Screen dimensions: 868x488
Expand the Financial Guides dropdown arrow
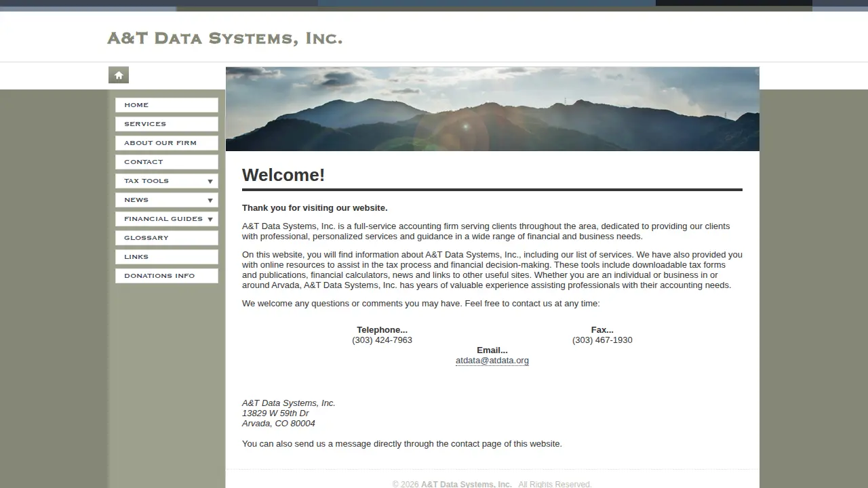pyautogui.click(x=210, y=220)
